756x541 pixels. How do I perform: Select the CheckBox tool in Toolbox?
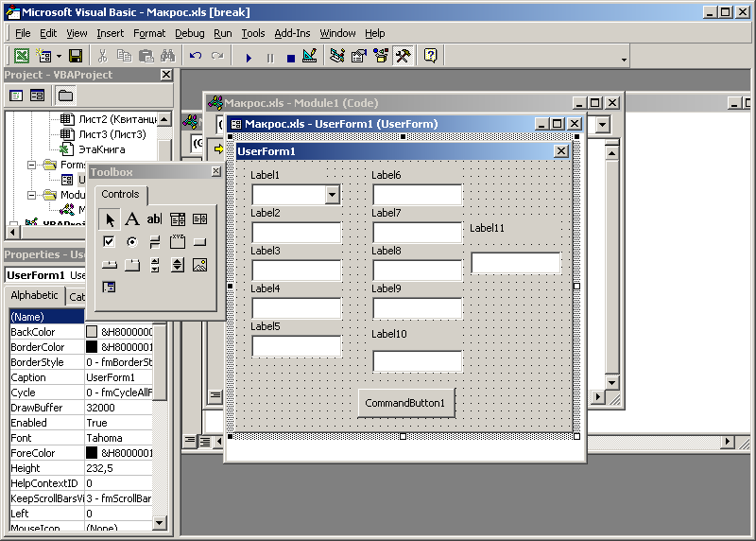click(109, 242)
